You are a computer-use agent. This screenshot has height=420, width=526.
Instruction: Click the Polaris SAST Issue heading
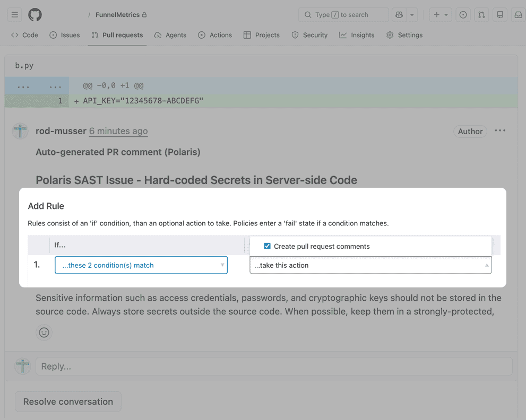pos(196,180)
